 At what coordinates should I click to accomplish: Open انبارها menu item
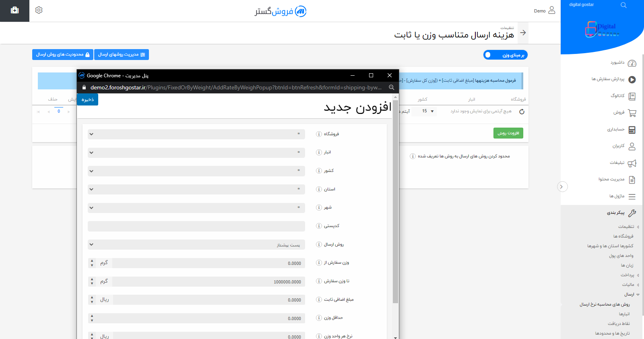pyautogui.click(x=624, y=314)
